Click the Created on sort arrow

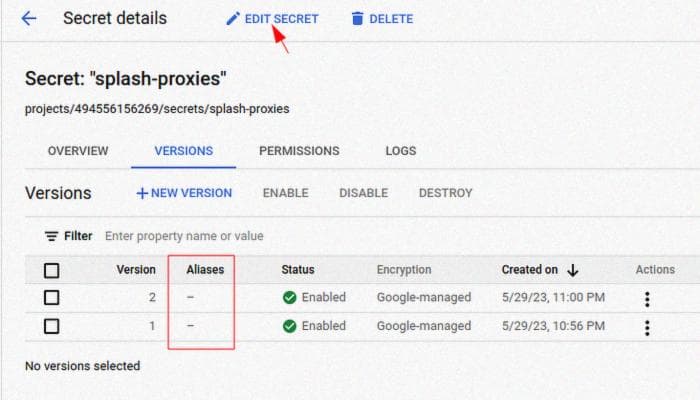(573, 270)
